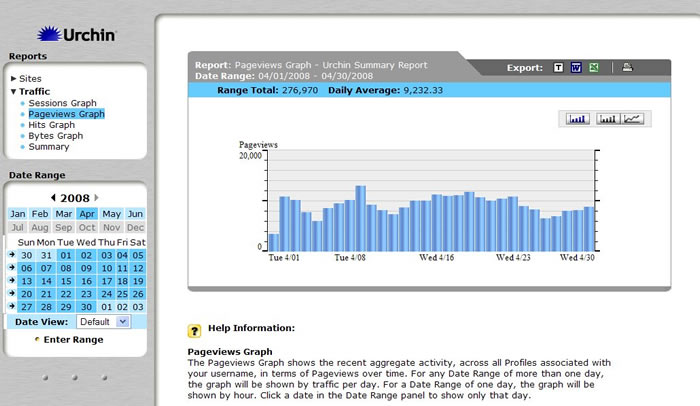The height and width of the screenshot is (406, 700).
Task: Select calendar date 25 Friday
Action: (x=122, y=294)
